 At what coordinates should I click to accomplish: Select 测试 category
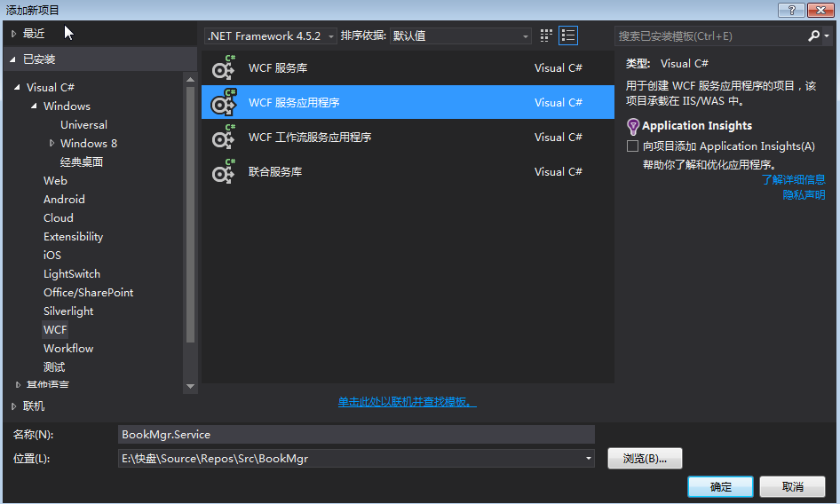click(54, 367)
